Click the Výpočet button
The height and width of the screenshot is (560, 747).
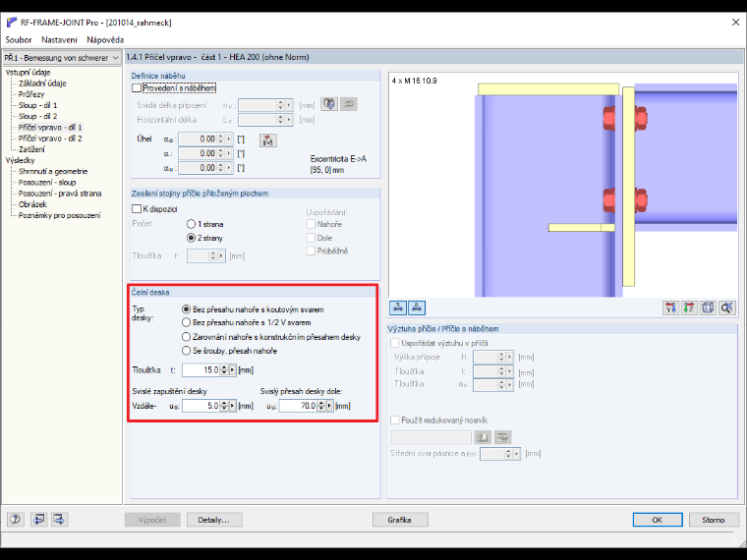click(x=152, y=520)
